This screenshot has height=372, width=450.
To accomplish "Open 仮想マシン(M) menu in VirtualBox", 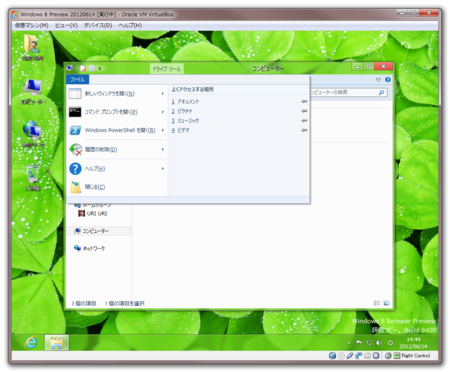I will pos(32,25).
